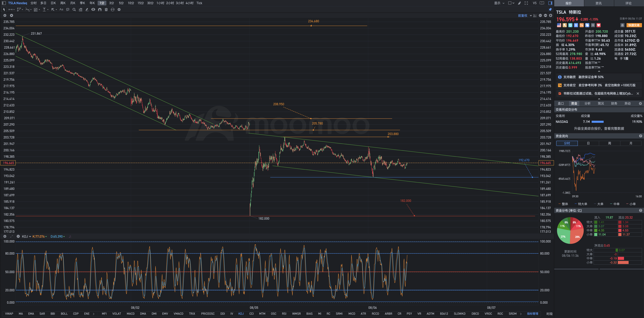The width and height of the screenshot is (644, 318).
Task: Set a price alert with bell icon
Action: [622, 25]
